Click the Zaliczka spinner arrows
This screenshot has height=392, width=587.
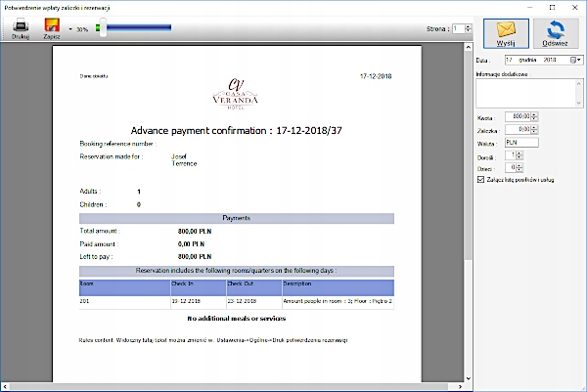[x=536, y=128]
